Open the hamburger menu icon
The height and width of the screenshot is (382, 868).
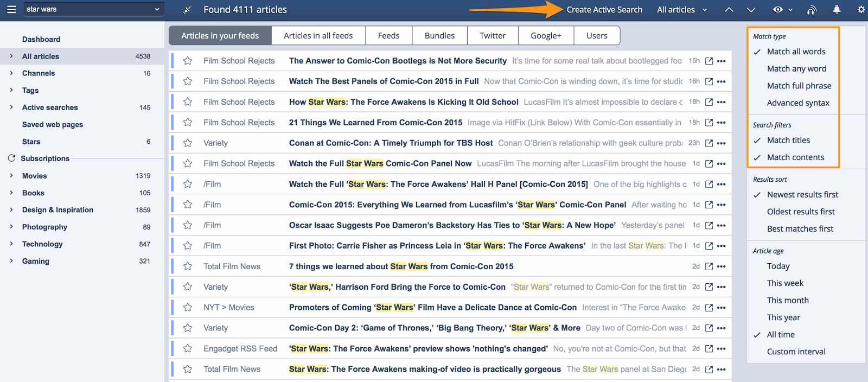coord(11,9)
